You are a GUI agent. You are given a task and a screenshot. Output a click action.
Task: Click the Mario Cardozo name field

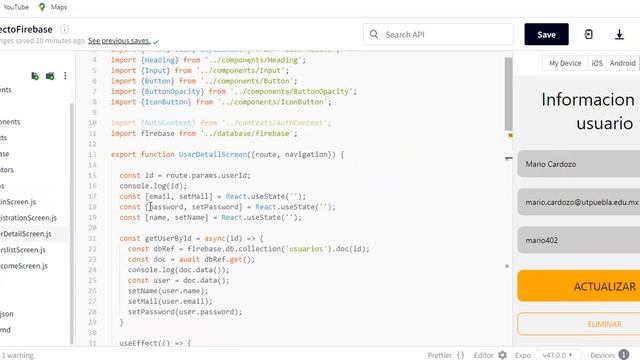tap(579, 164)
